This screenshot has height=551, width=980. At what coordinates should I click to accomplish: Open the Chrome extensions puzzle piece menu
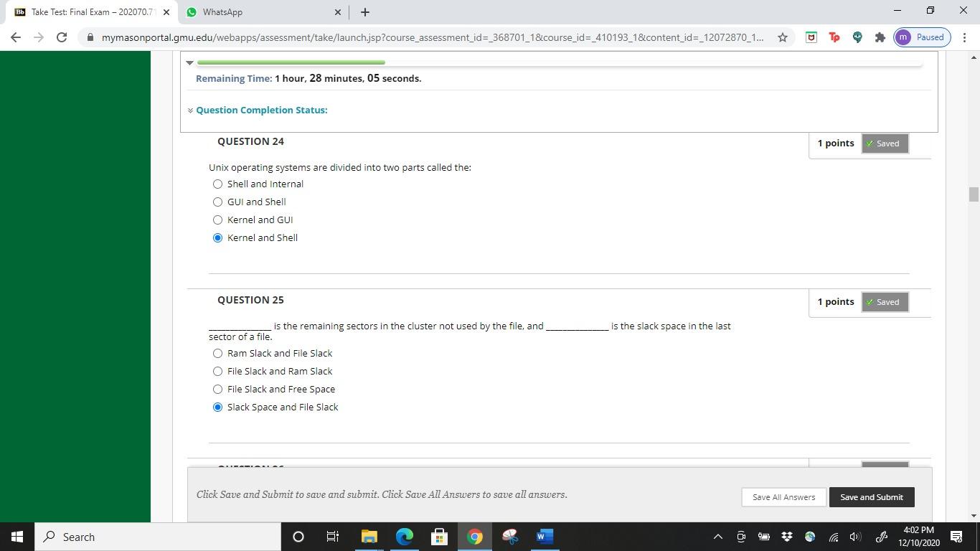[x=880, y=37]
